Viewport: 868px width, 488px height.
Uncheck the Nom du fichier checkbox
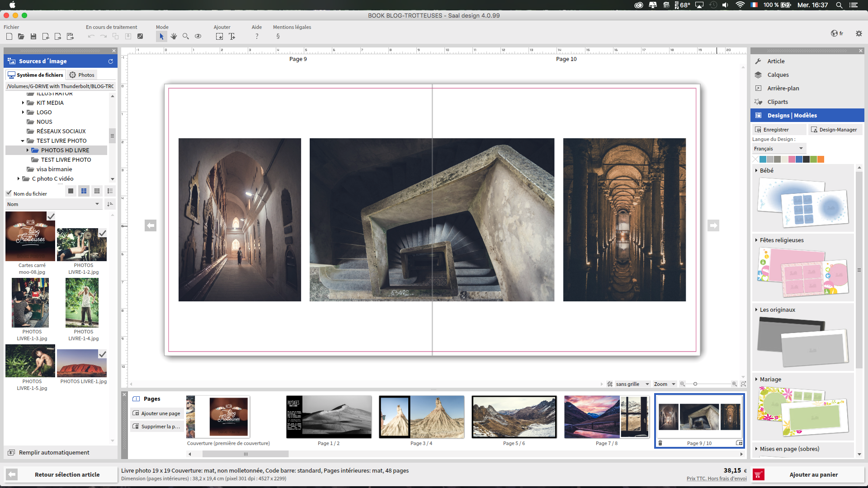point(9,193)
